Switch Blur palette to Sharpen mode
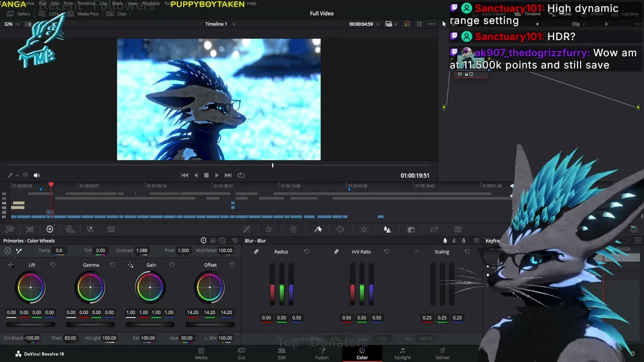The width and height of the screenshot is (644, 362). 454,241
